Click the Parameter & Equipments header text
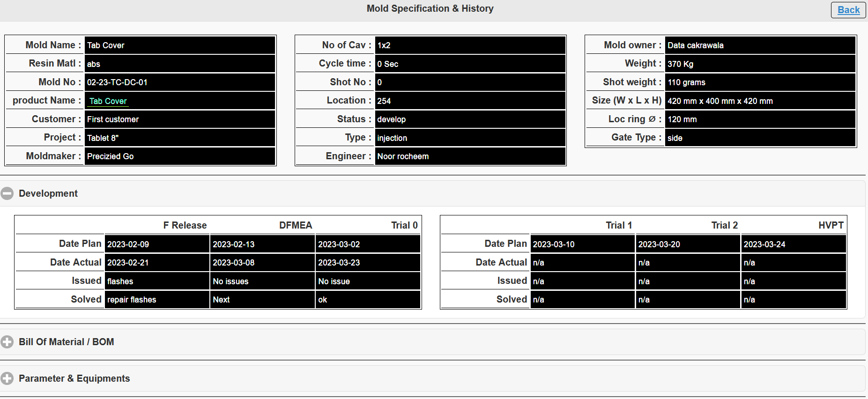The height and width of the screenshot is (399, 868). [x=74, y=378]
